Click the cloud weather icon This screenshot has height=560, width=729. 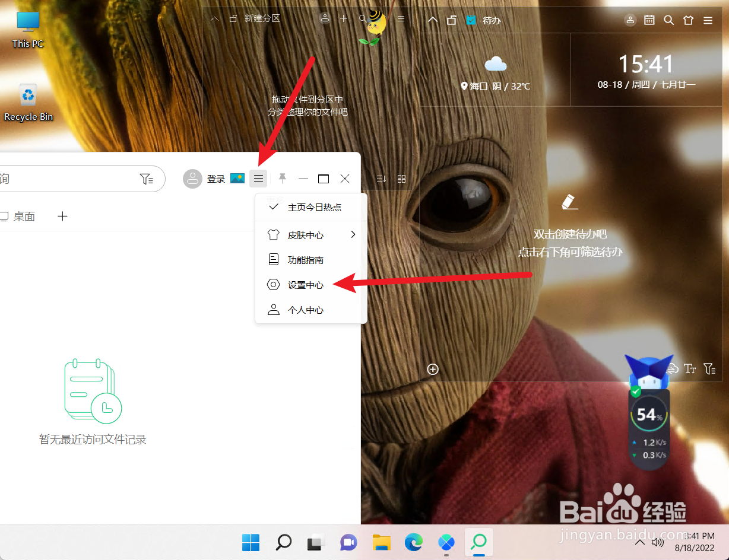tap(495, 63)
